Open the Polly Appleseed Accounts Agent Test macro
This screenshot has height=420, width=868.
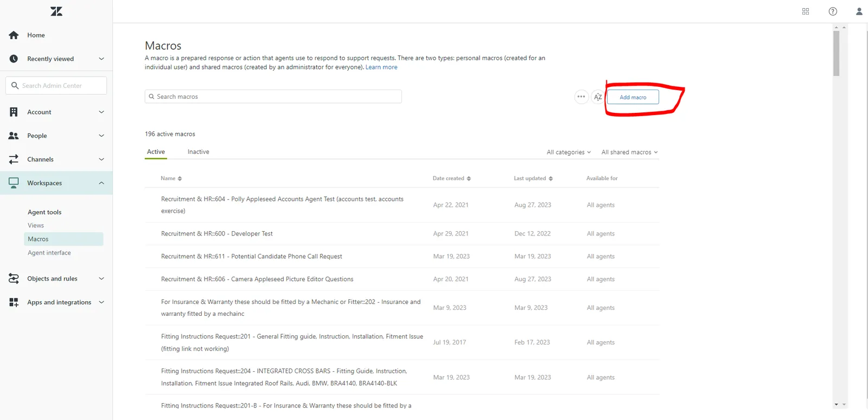[282, 205]
